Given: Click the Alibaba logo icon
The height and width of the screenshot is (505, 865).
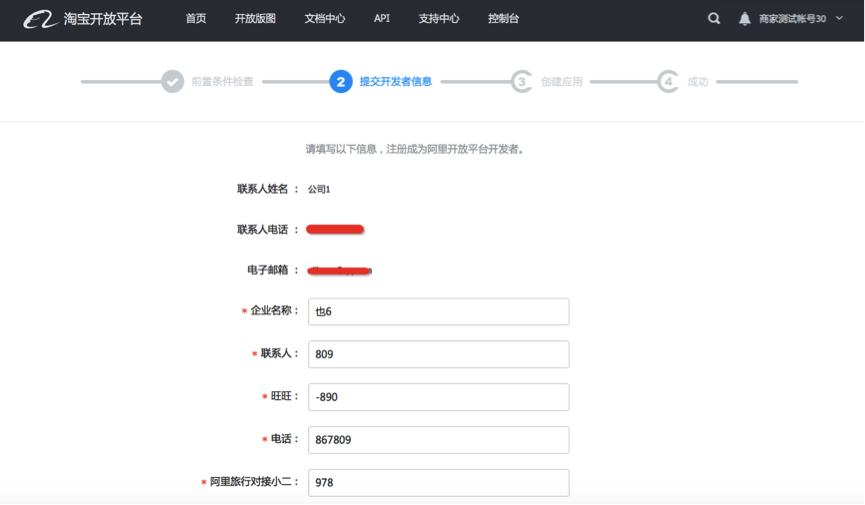Looking at the screenshot, I should 40,19.
